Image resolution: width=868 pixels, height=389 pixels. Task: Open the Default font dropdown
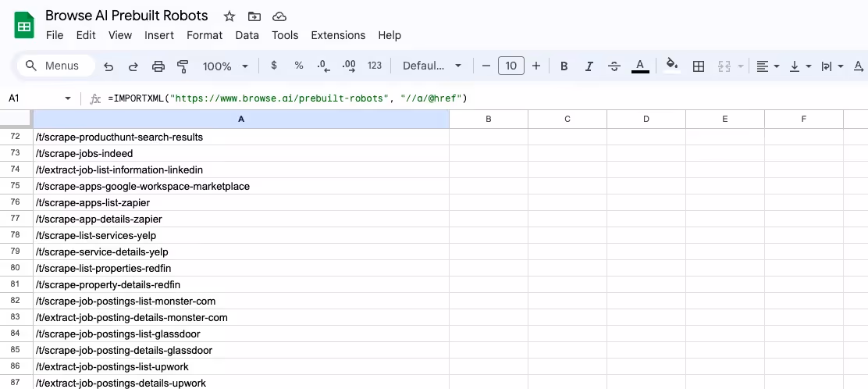[432, 66]
